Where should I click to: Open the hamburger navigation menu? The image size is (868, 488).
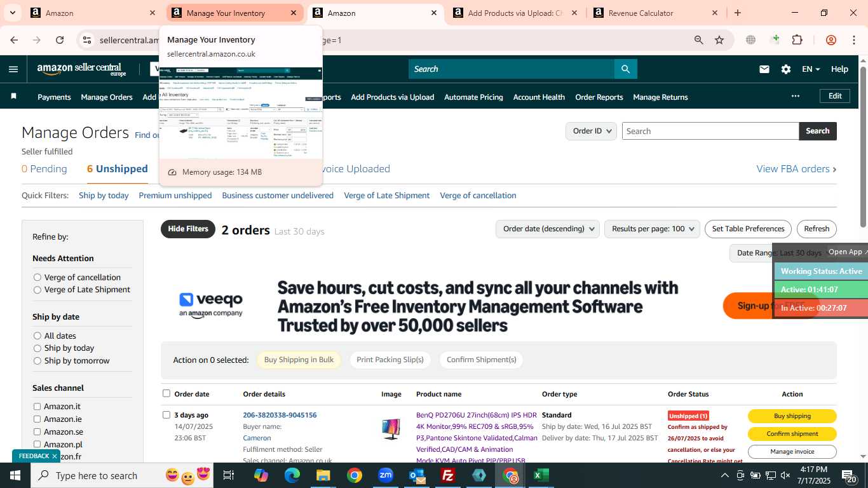point(13,69)
